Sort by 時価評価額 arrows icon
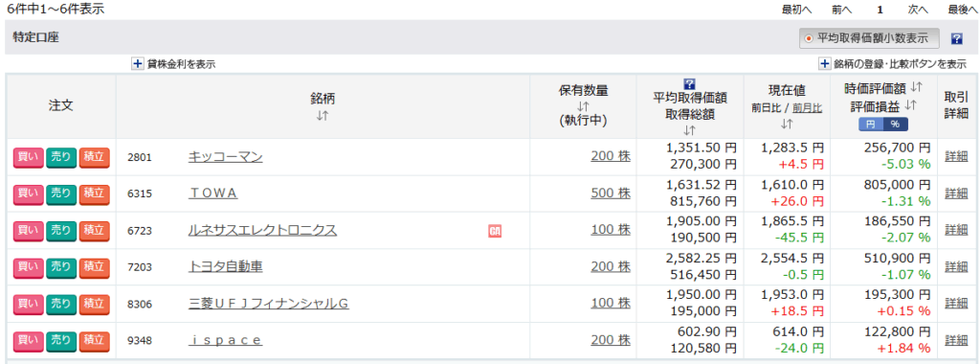The width and height of the screenshot is (980, 364). tap(916, 87)
